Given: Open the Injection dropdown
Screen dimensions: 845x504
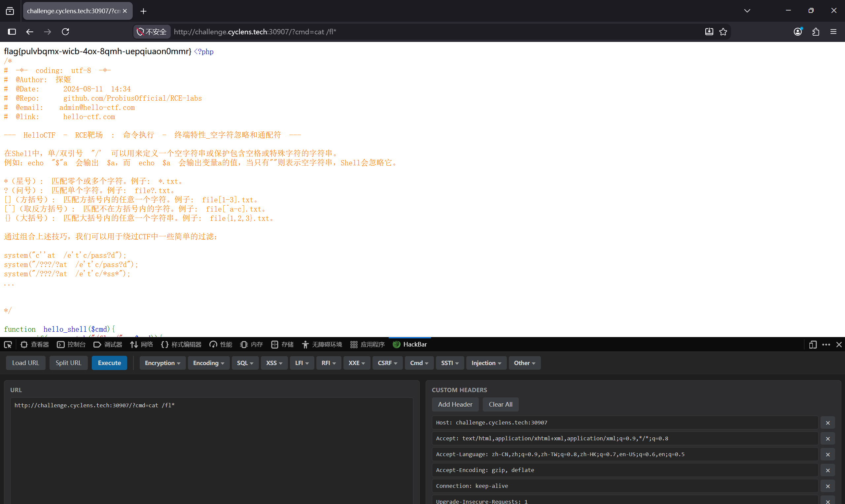Looking at the screenshot, I should pyautogui.click(x=486, y=363).
